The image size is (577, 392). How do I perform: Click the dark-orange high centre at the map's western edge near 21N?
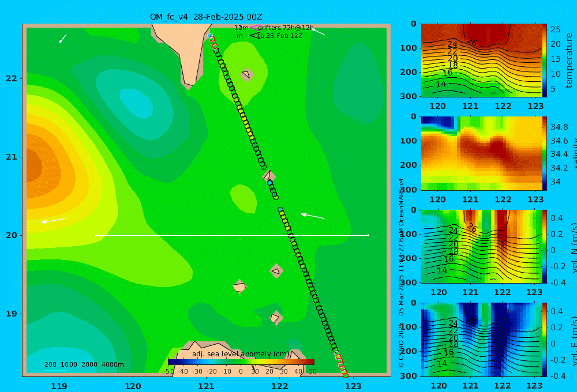click(x=34, y=166)
